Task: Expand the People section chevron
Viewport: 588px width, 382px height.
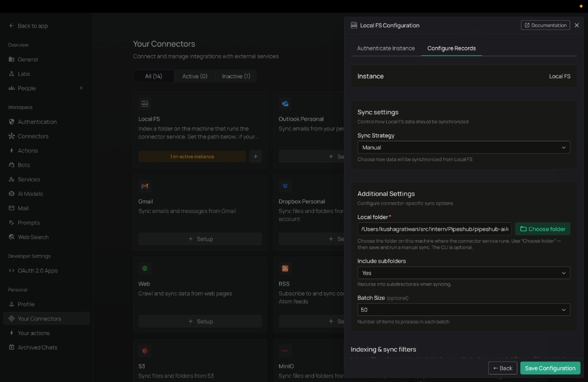Action: (81, 88)
